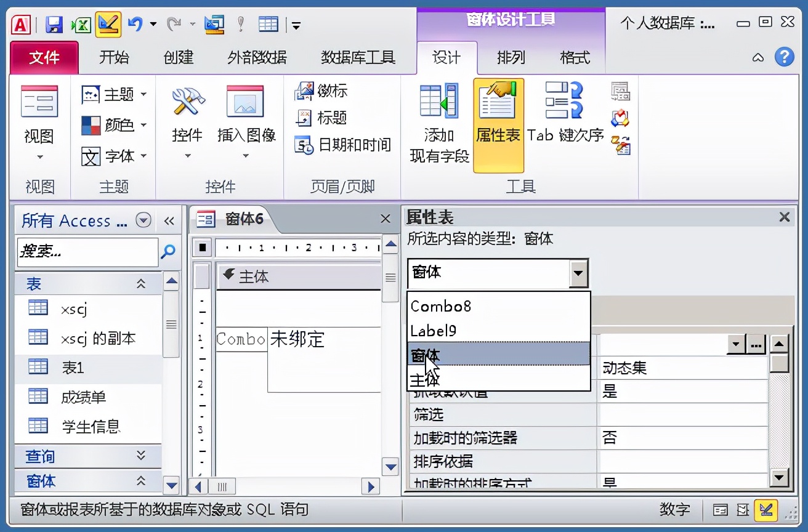
Task: Open the 视图 dropdown arrow
Action: point(38,158)
